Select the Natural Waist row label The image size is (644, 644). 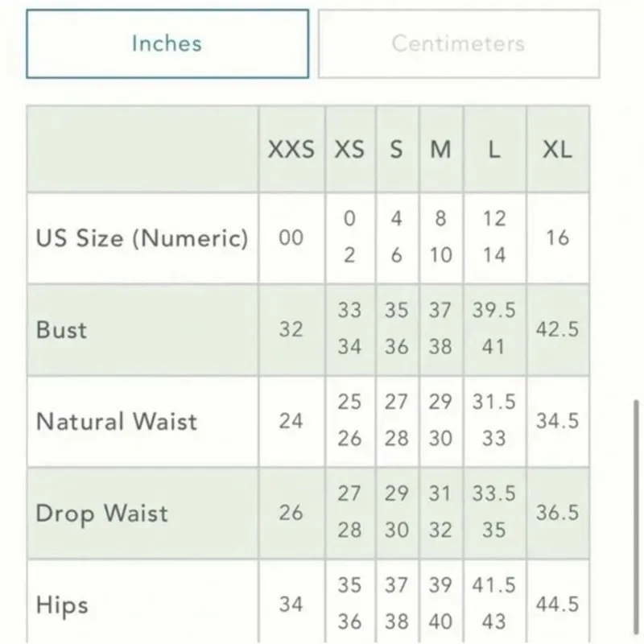[x=117, y=421]
